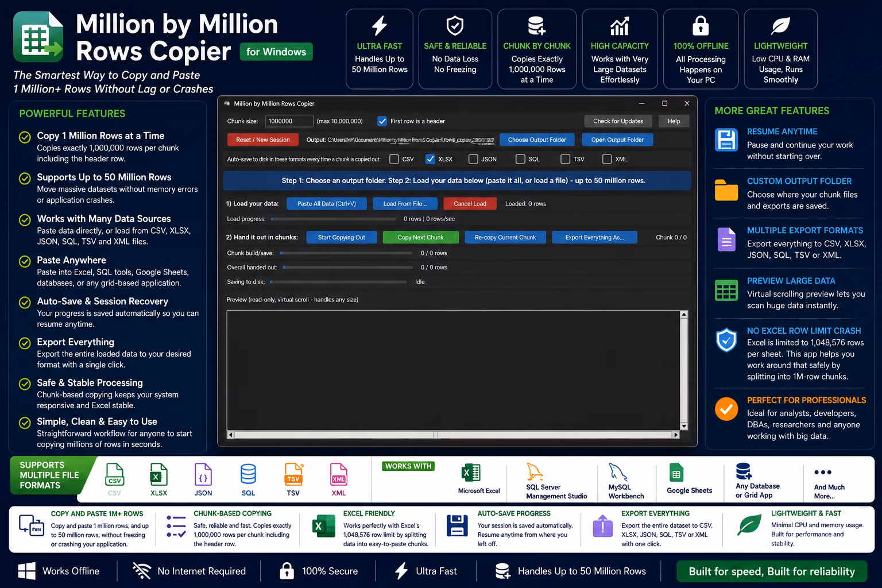
Task: Click Re-copy Current Chunk button
Action: pos(505,237)
